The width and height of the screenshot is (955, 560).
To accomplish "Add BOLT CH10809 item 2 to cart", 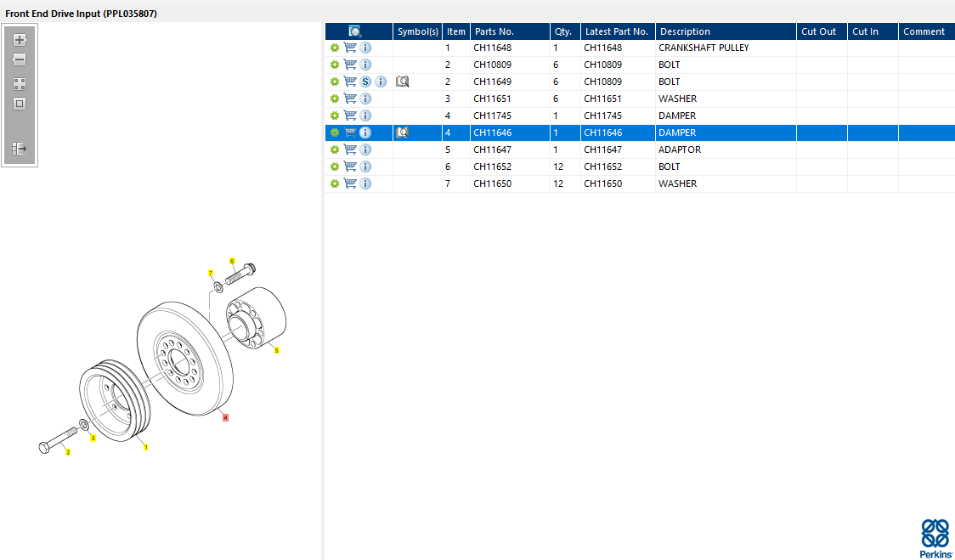I will (x=350, y=65).
